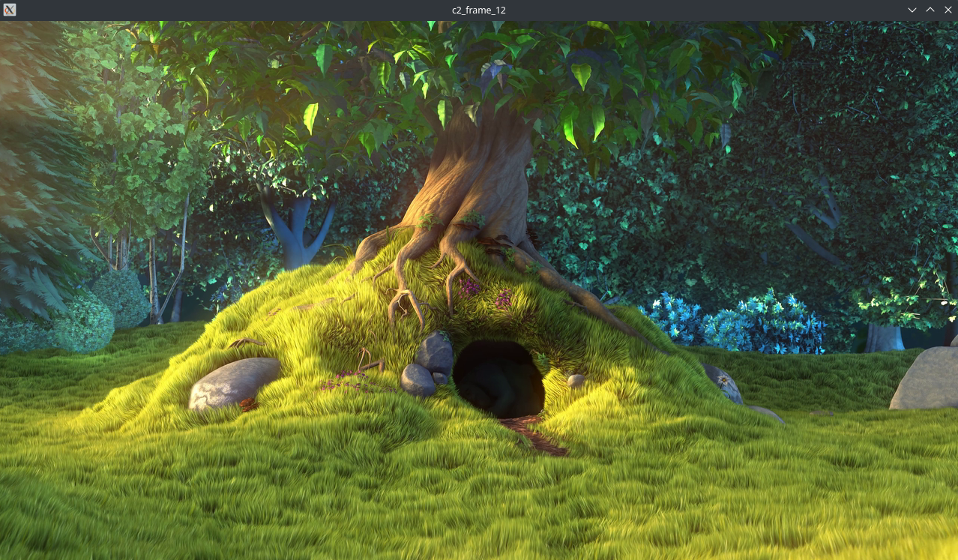Click the large gray rock left of the mound

click(x=233, y=382)
